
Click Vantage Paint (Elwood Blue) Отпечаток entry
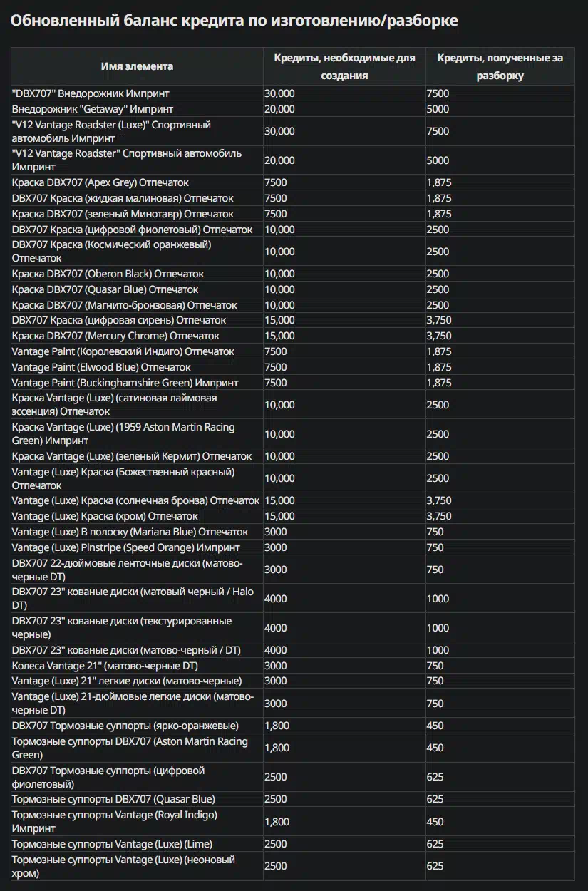pos(294,367)
